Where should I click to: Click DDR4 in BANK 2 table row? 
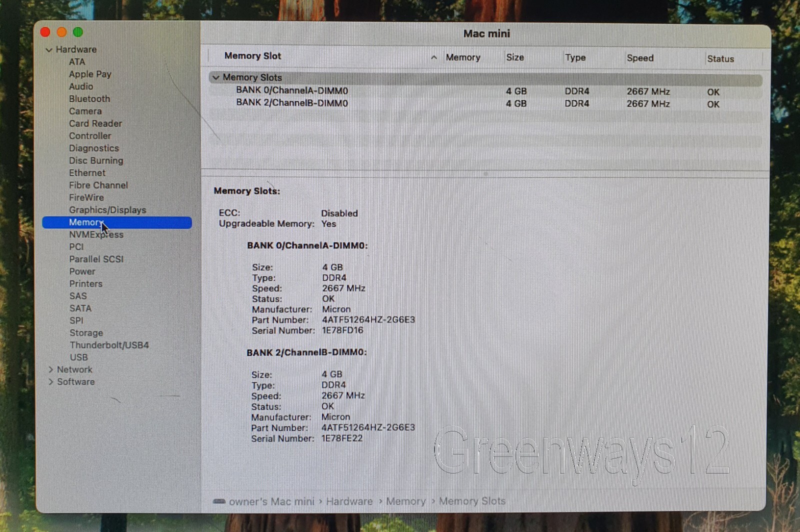[577, 103]
